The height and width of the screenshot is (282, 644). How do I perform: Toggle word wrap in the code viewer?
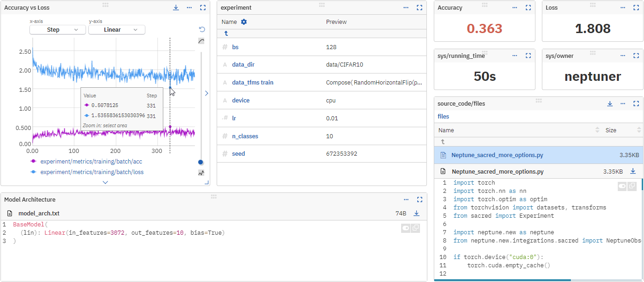click(x=622, y=186)
